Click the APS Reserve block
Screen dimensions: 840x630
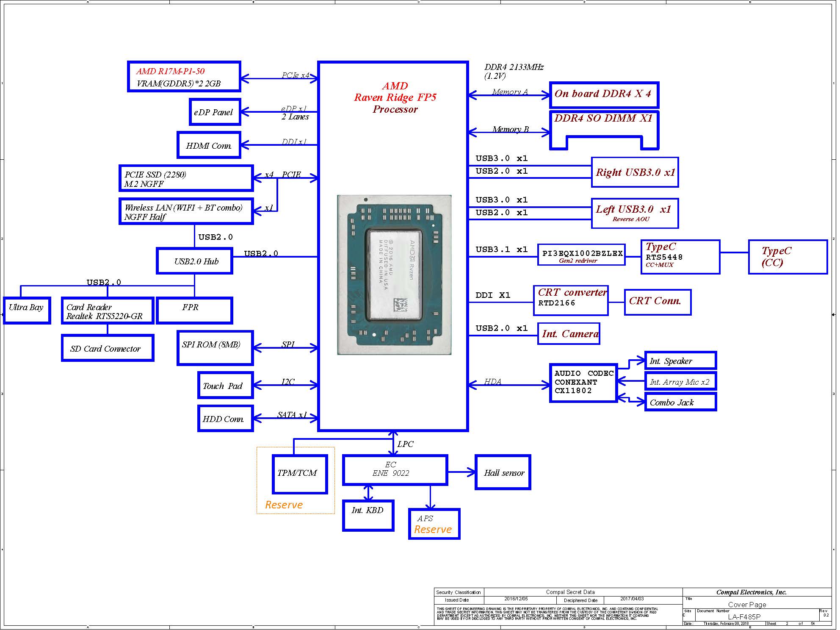click(434, 524)
